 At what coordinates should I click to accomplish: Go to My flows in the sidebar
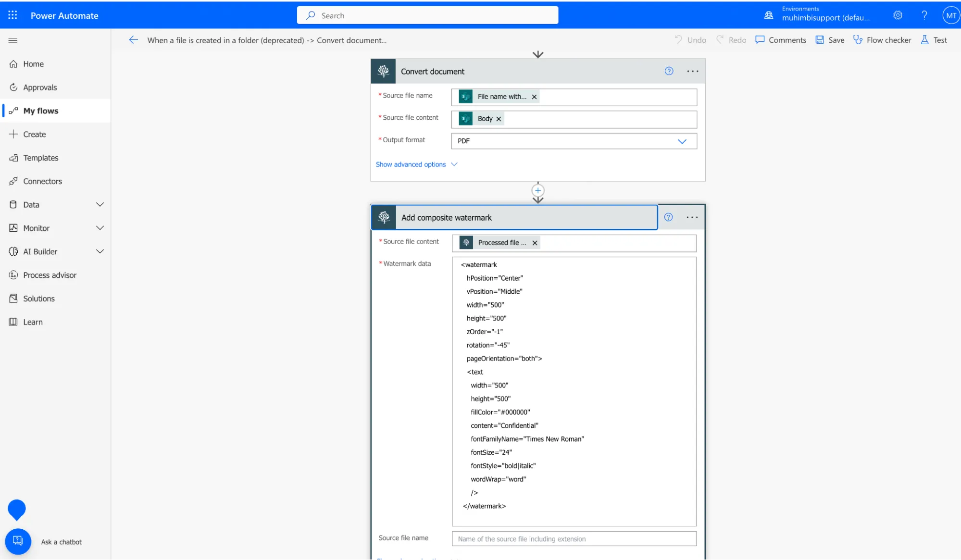pyautogui.click(x=39, y=111)
